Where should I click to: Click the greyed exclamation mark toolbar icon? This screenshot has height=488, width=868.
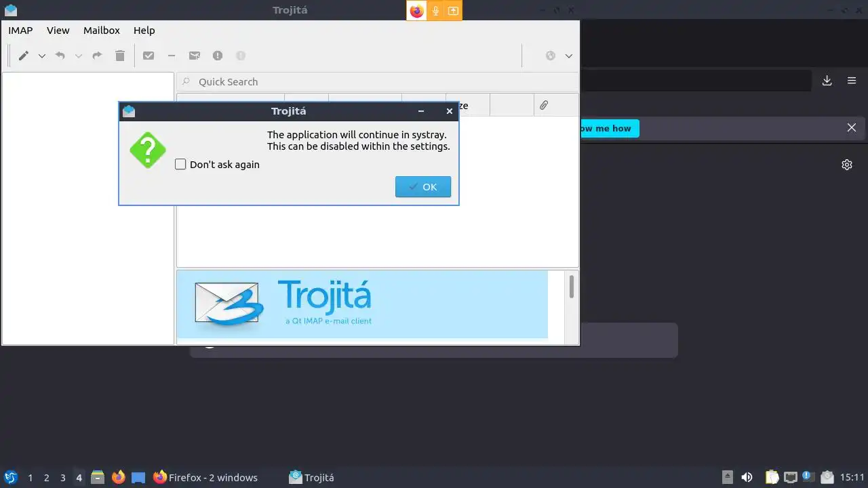point(241,56)
